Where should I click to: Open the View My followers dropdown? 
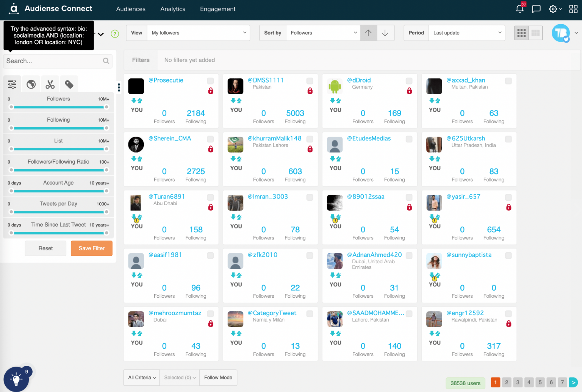(x=198, y=33)
